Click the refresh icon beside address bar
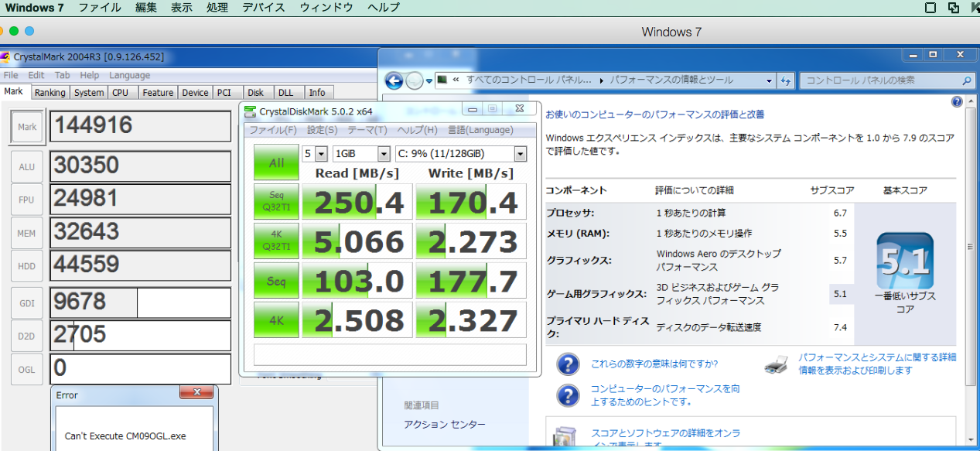The image size is (980, 451). pos(785,80)
